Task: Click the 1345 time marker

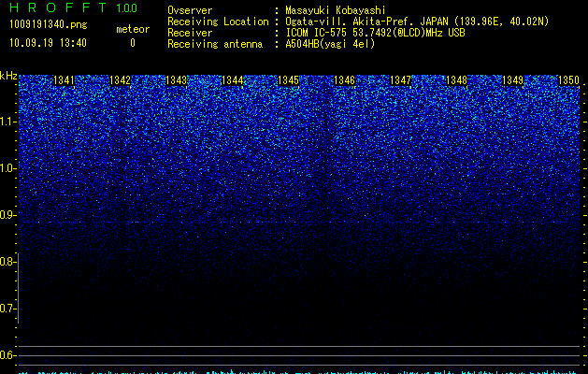Action: point(288,80)
